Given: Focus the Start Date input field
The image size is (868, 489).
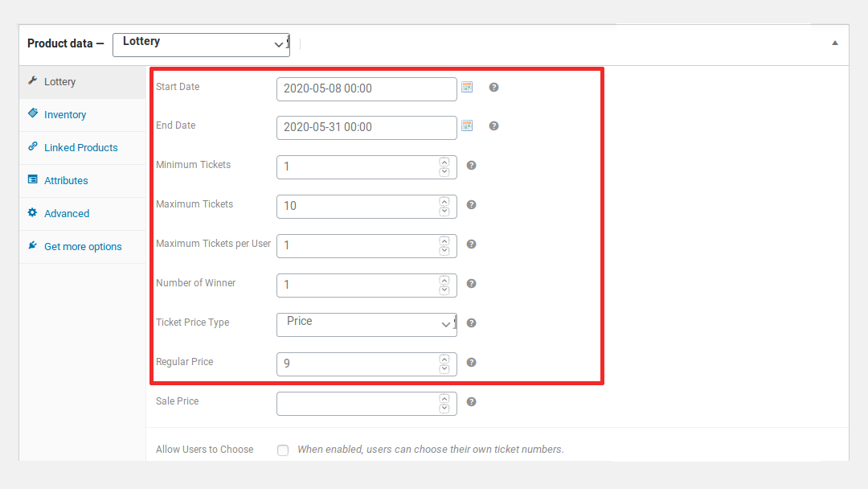Looking at the screenshot, I should point(366,89).
